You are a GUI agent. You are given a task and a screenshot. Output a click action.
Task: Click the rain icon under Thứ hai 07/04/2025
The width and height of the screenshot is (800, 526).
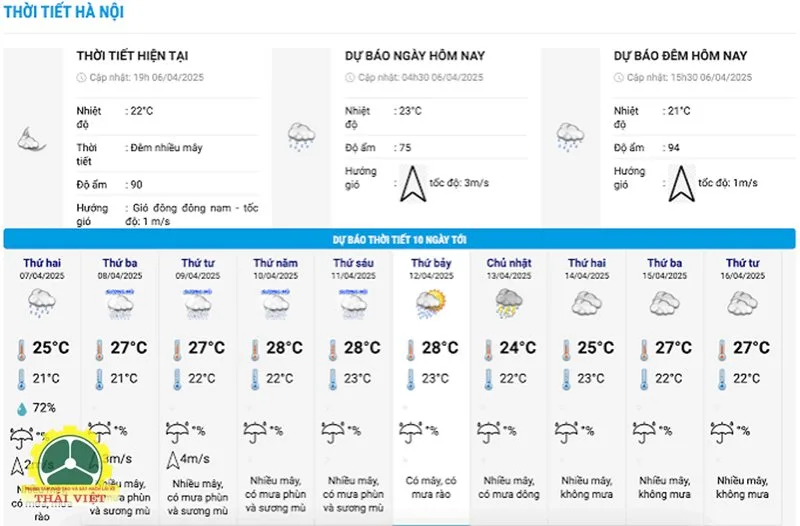pos(42,303)
